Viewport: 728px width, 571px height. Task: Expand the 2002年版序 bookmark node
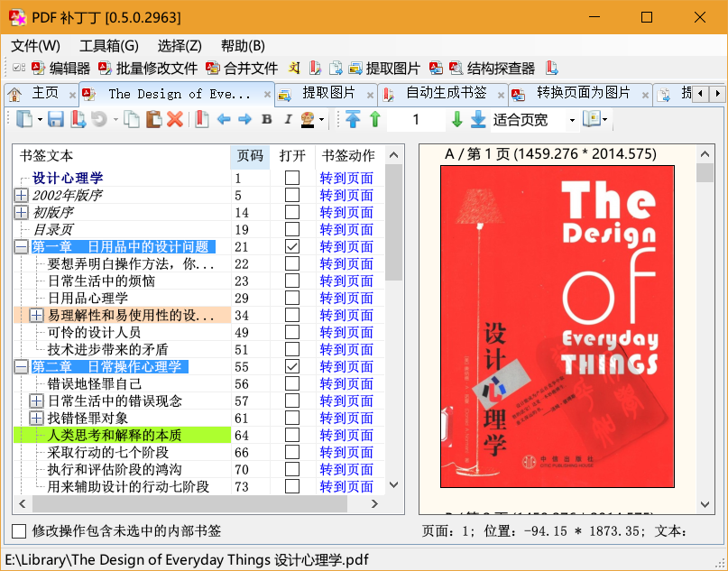pos(21,196)
